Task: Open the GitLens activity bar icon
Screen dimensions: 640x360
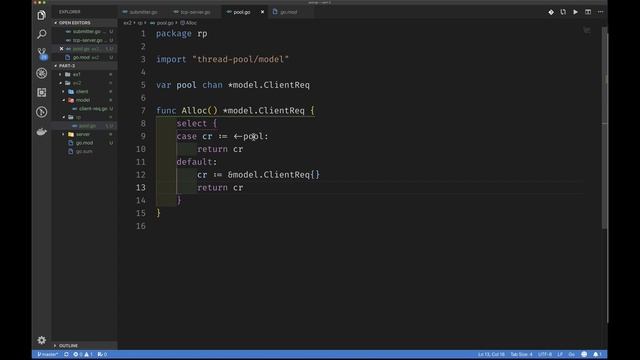Action: coord(42,112)
